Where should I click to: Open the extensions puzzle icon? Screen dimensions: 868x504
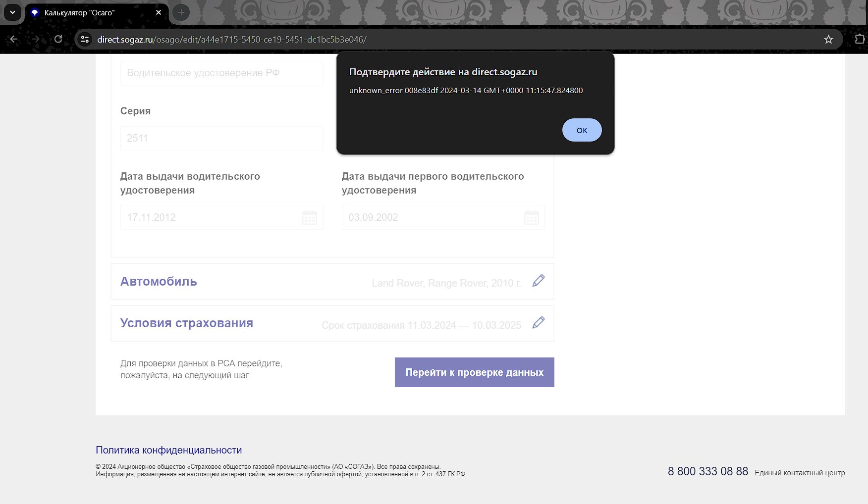point(859,40)
